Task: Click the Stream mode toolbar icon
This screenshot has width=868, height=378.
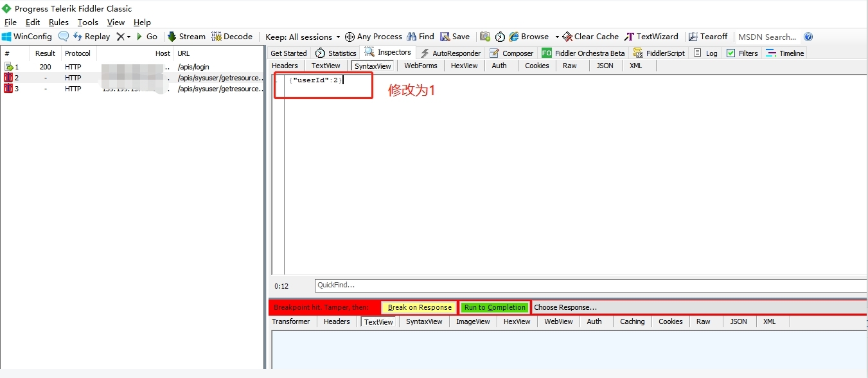Action: pos(172,37)
